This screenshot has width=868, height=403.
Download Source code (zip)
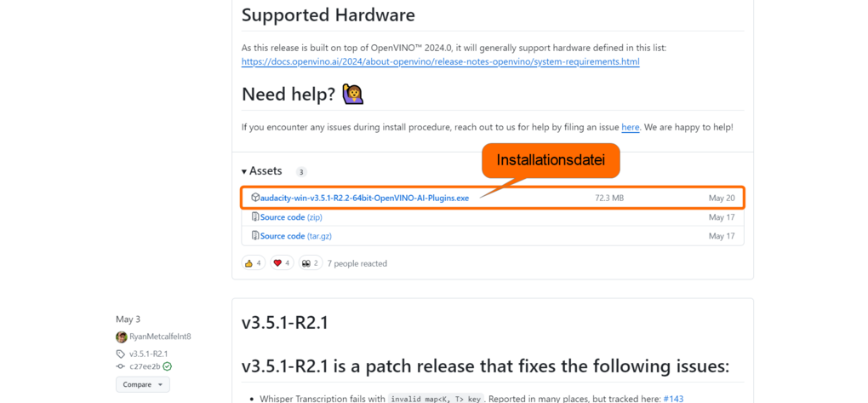(x=292, y=217)
